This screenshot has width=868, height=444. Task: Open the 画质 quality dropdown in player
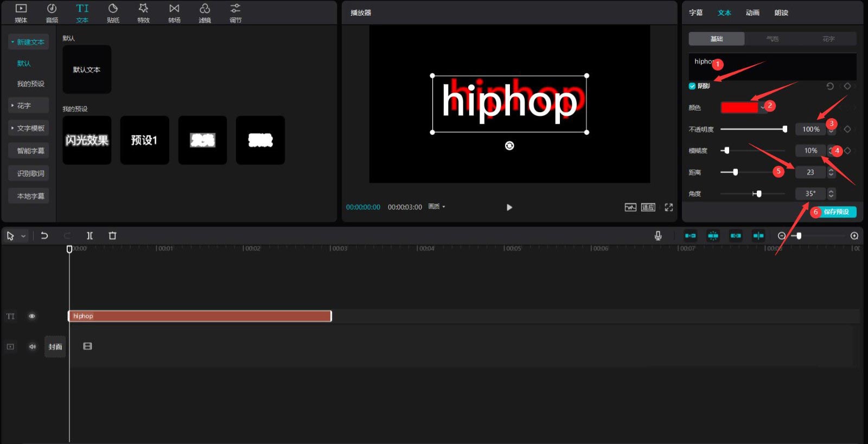click(x=437, y=207)
